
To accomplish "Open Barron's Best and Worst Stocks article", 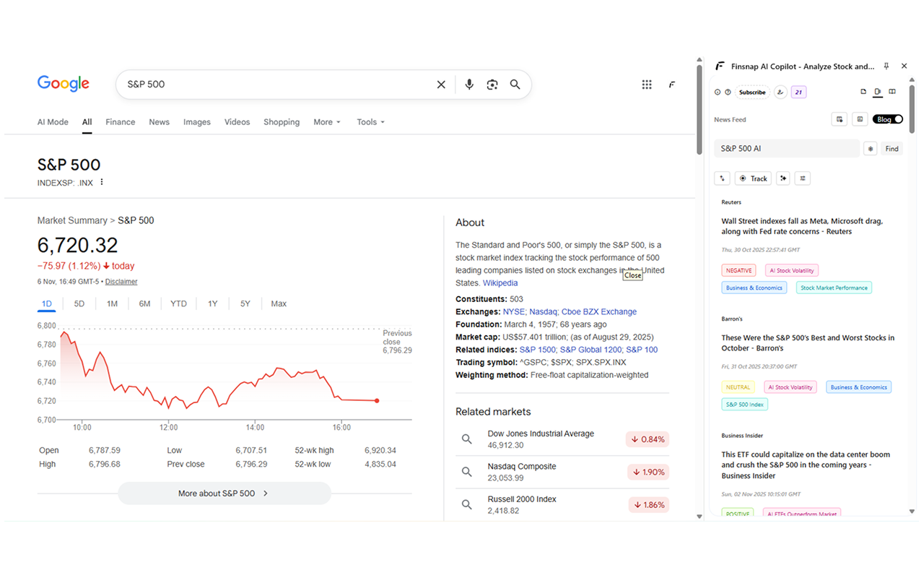I will 808,343.
